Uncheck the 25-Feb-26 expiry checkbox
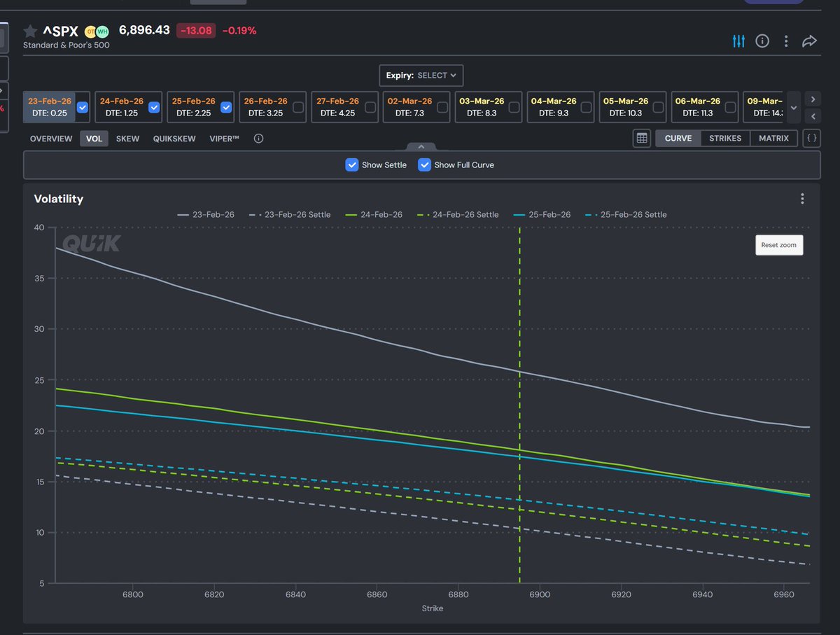The width and height of the screenshot is (840, 635). pos(226,107)
